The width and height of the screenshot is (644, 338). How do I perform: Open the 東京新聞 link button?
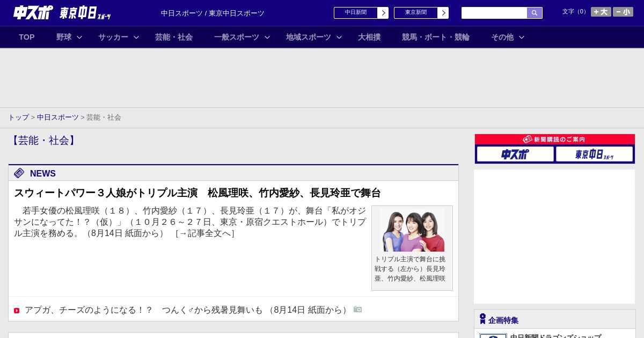click(x=421, y=13)
